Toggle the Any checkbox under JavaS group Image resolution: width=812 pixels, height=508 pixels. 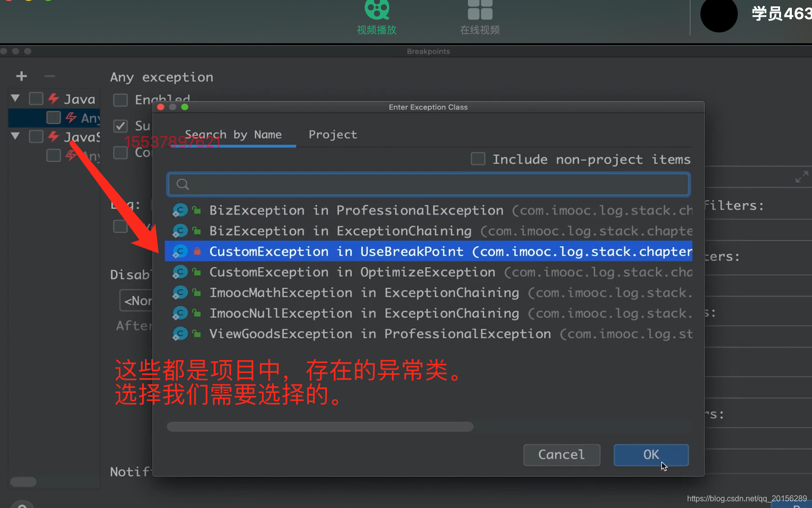tap(53, 155)
